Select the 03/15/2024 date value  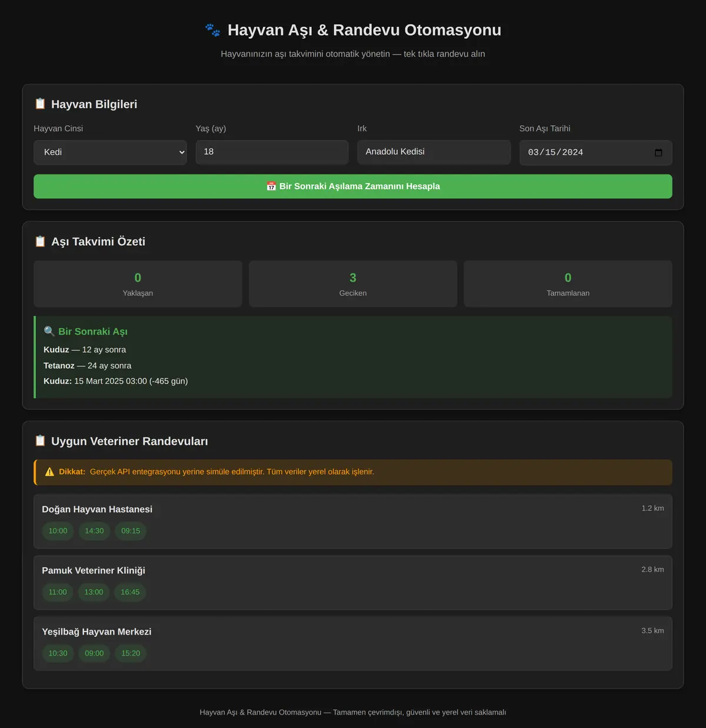(x=555, y=152)
